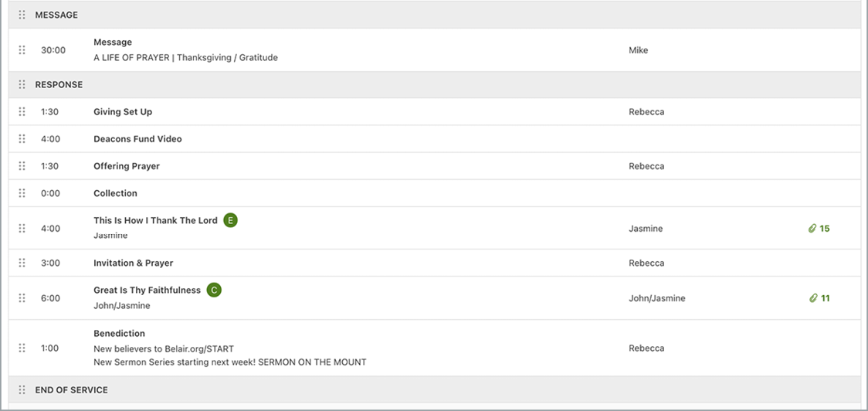The height and width of the screenshot is (411, 868).
Task: Grab the RESPONSE header drag handle
Action: tap(22, 84)
